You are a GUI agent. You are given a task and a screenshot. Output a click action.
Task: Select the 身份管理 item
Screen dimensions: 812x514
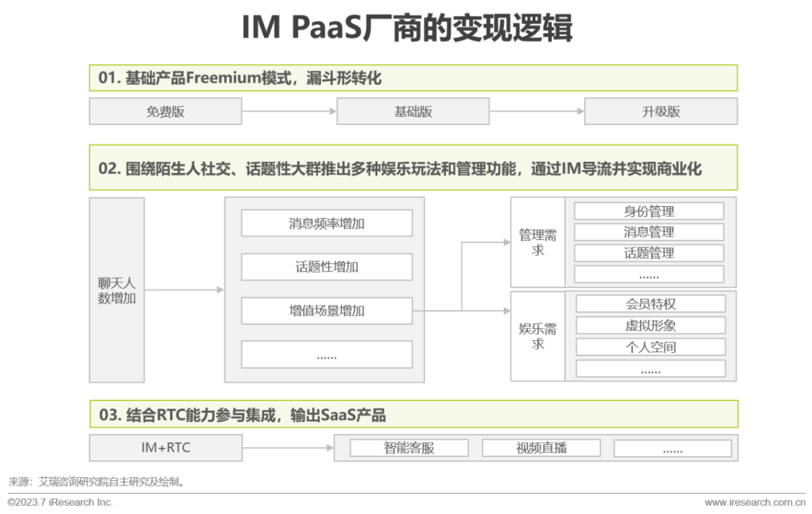pos(649,210)
